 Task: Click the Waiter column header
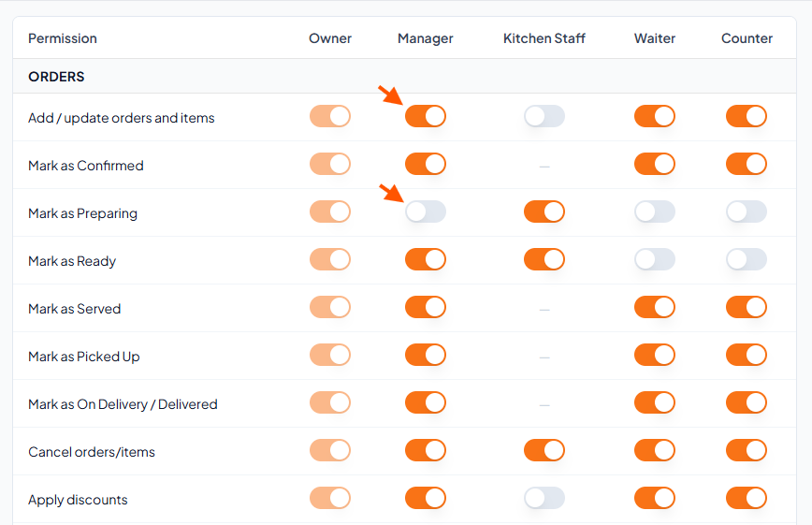click(x=655, y=38)
